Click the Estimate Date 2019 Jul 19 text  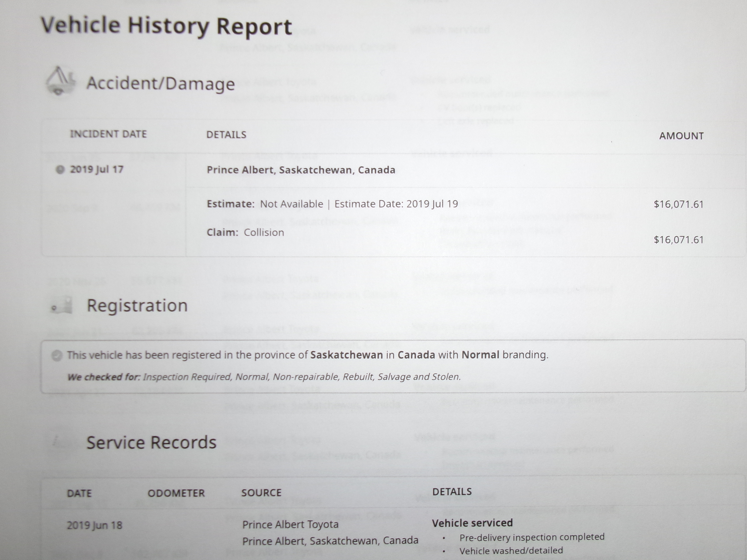coord(396,204)
